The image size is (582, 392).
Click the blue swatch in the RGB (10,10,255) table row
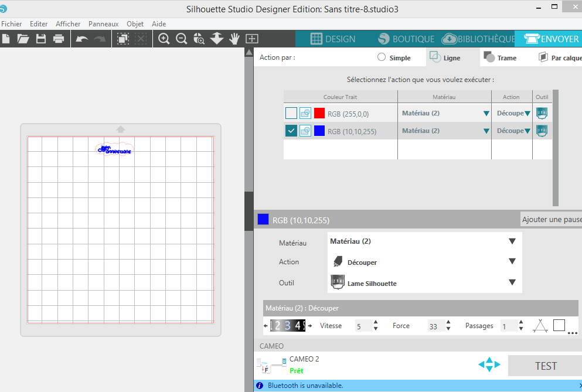319,131
